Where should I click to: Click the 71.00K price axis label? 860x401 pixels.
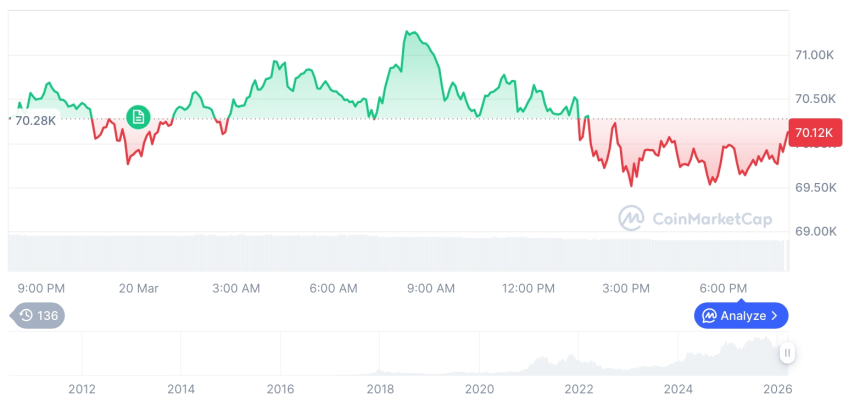point(813,55)
